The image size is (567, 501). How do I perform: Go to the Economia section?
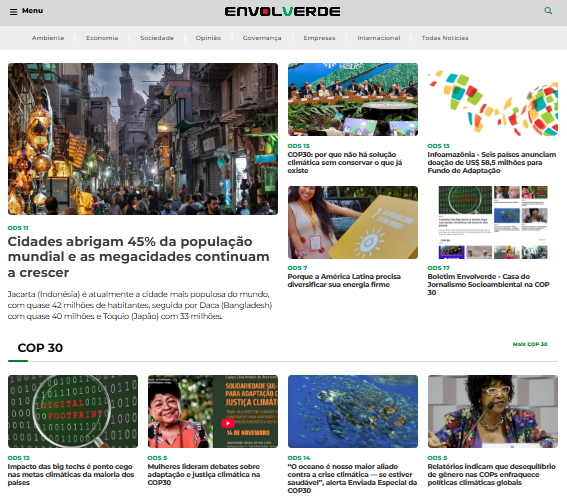coord(102,38)
